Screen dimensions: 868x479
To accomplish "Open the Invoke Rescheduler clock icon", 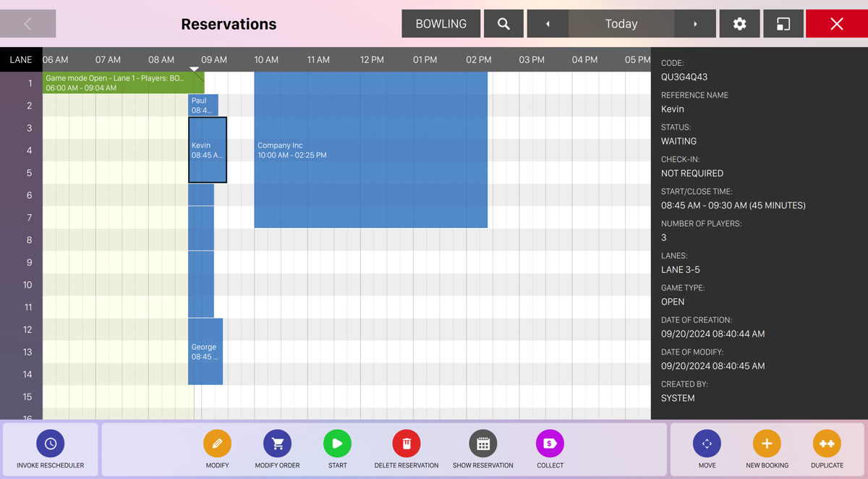I will pyautogui.click(x=51, y=444).
